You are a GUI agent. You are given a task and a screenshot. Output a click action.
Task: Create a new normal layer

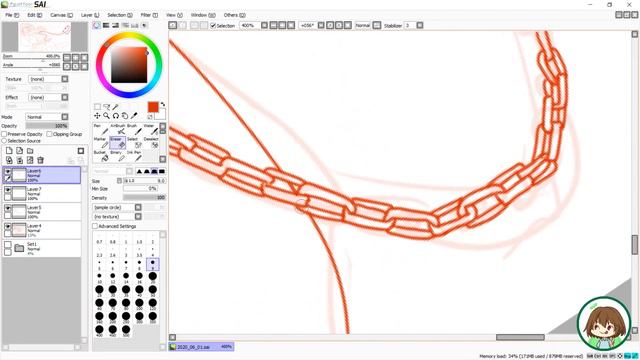coord(9,151)
